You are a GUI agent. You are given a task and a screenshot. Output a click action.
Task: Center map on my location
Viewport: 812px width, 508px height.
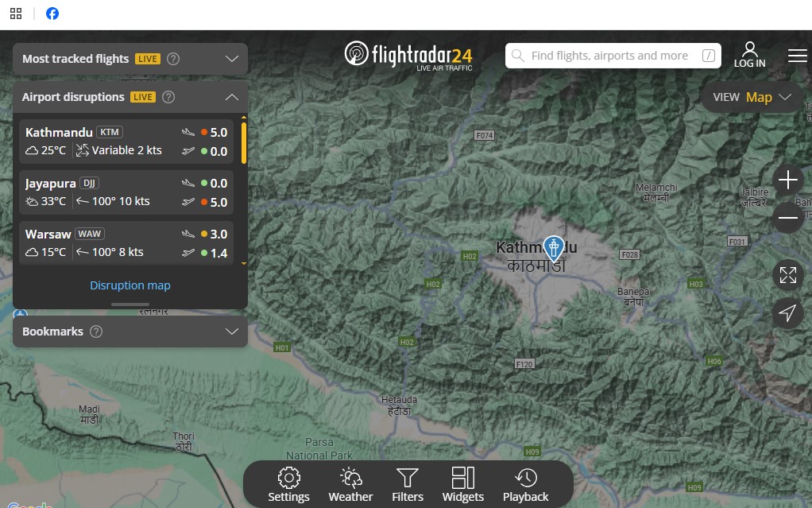point(787,313)
